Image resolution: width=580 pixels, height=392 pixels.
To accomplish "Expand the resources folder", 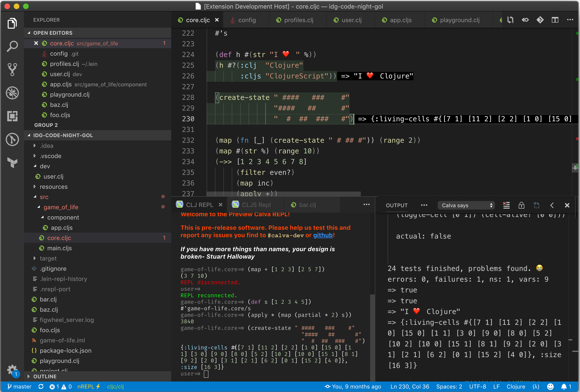I will point(53,187).
